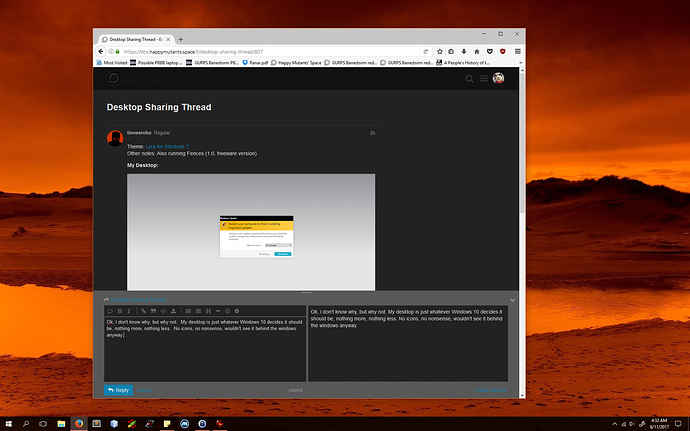Insert a numbered list in the composer
Screen dimensions: 690x431
(x=198, y=311)
